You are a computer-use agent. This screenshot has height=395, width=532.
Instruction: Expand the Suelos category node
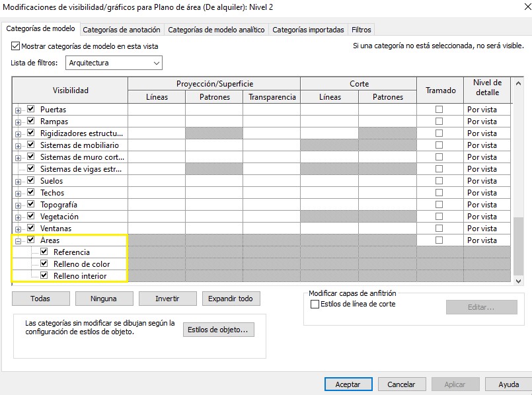pos(18,182)
